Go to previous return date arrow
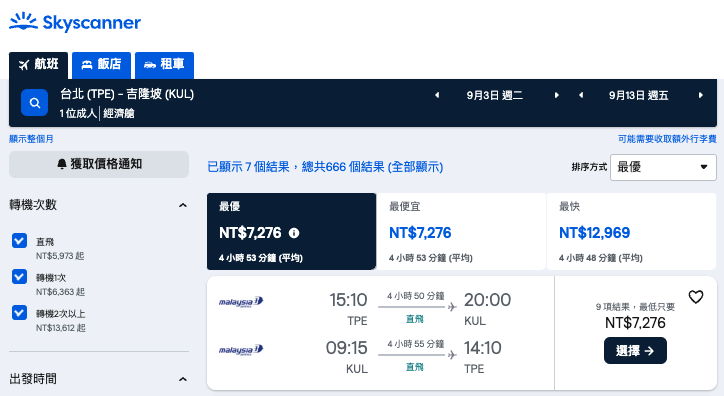 tap(581, 95)
